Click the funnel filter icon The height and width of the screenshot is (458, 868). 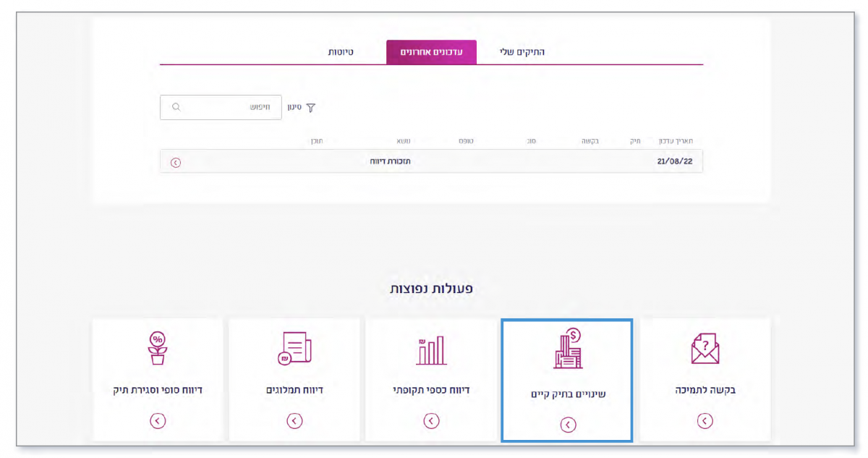311,108
